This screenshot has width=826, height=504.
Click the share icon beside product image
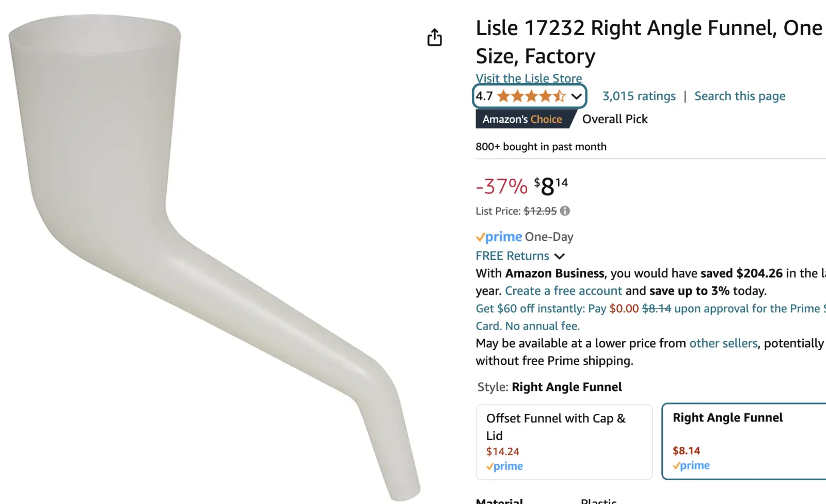435,38
